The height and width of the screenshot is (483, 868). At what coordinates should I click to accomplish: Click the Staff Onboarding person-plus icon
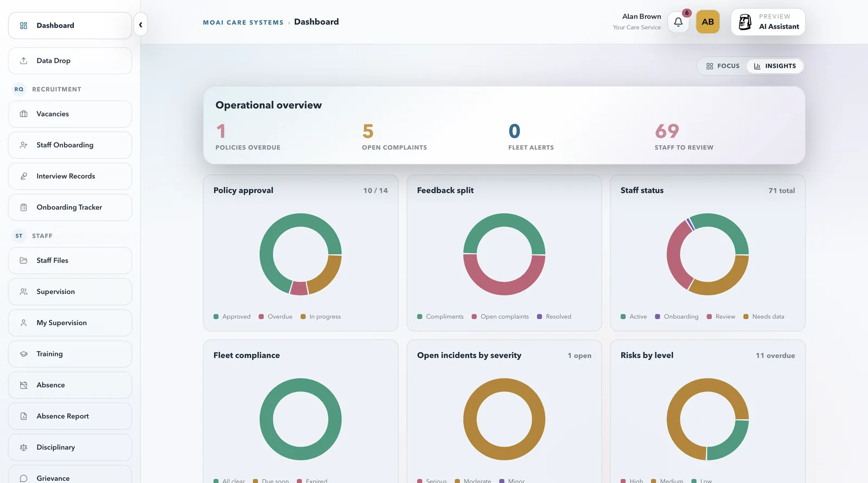24,145
